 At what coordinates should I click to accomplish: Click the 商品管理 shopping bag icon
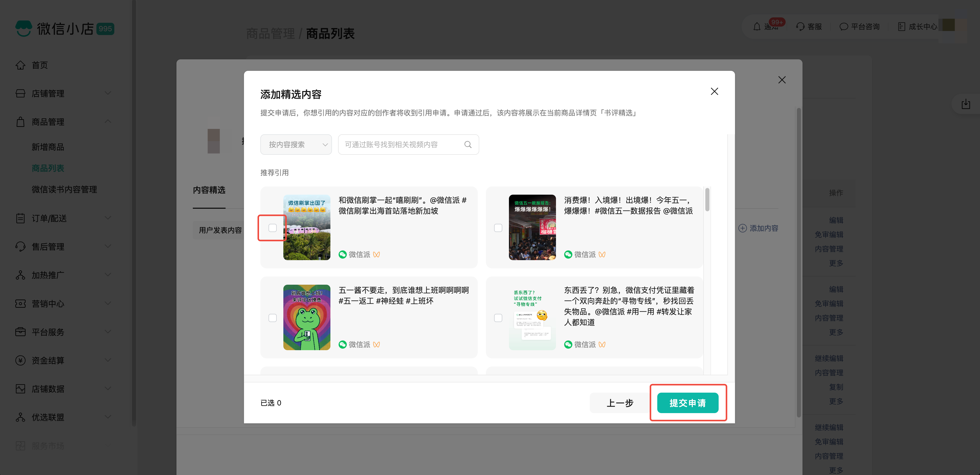coord(20,122)
